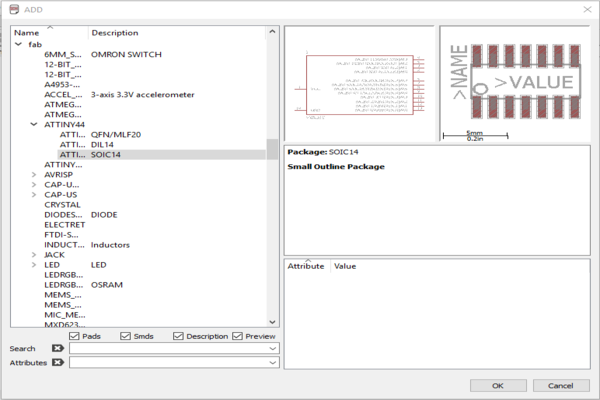Toggle the Smds checkbox
This screenshot has height=400, width=600.
tap(125, 336)
